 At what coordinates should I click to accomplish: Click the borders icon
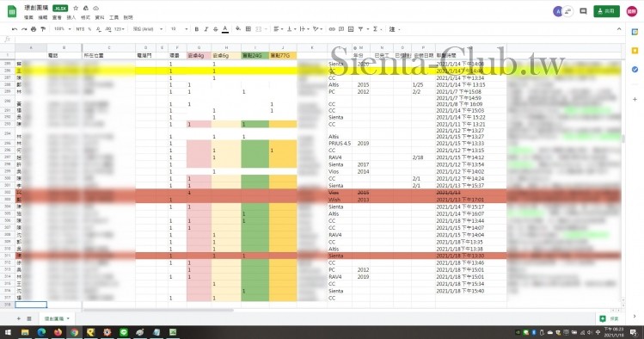click(x=248, y=29)
